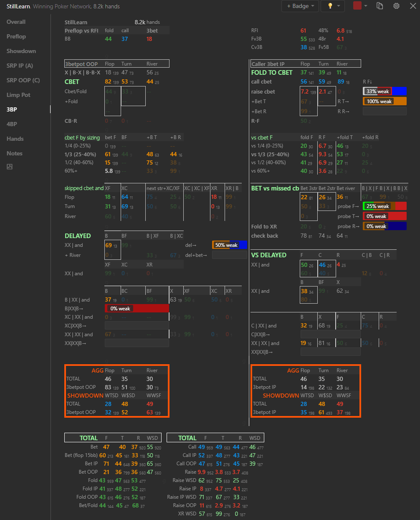Open the Showdown tab
This screenshot has width=420, height=520.
(x=21, y=51)
